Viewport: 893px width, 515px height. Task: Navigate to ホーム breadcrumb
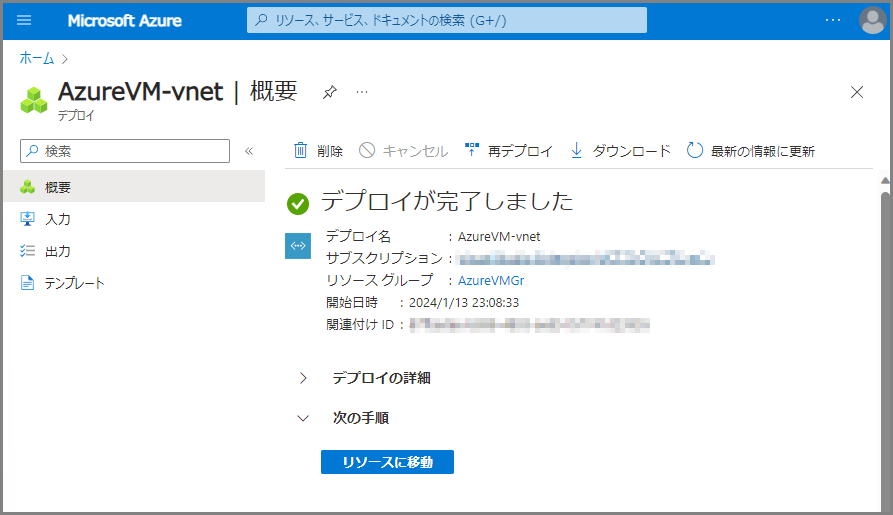coord(36,58)
